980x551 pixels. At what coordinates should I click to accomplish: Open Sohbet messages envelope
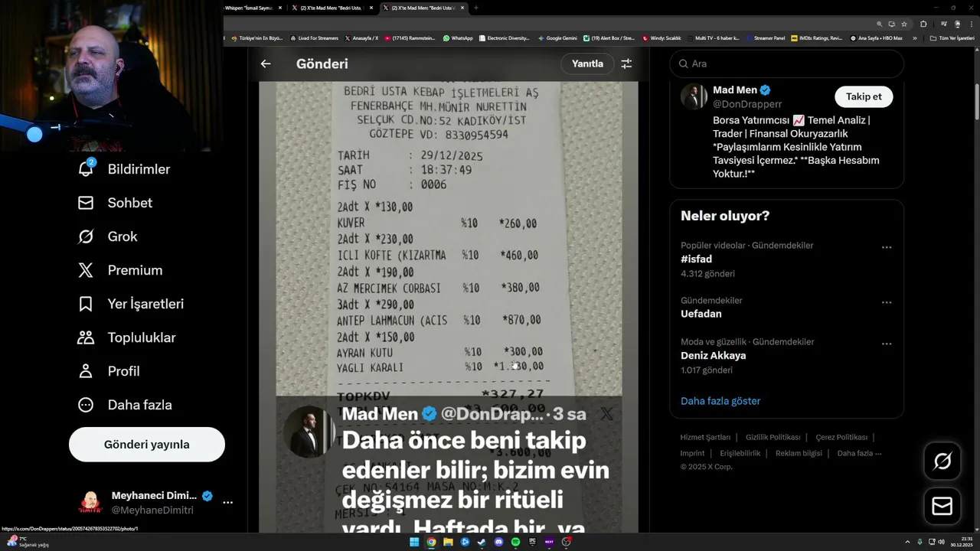(x=86, y=203)
